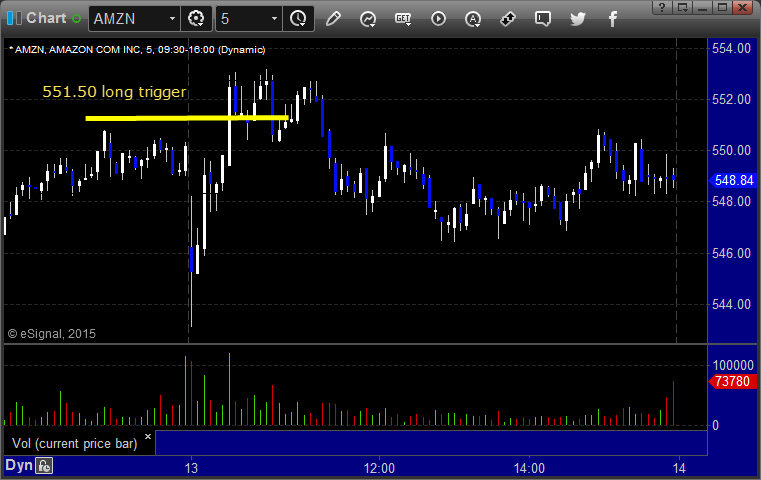Minimize the chart window
The width and height of the screenshot is (761, 480).
coord(702,7)
